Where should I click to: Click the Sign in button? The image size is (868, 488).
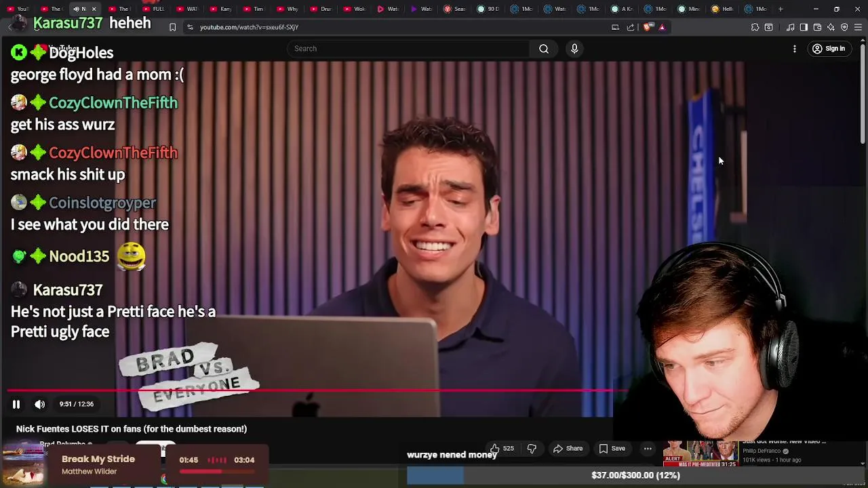(x=829, y=49)
